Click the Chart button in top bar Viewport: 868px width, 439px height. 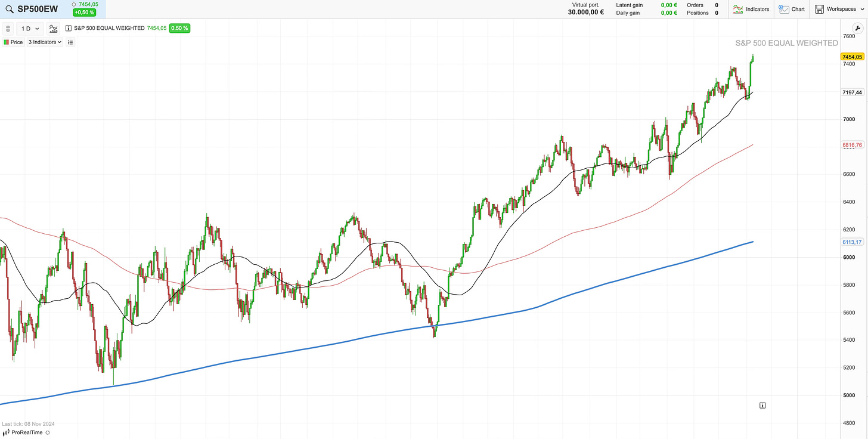[x=792, y=9]
